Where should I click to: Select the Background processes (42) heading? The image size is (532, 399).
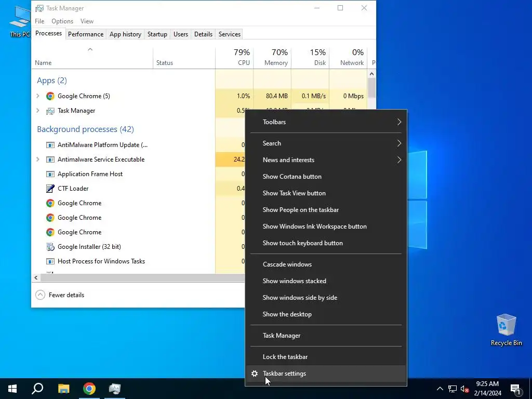point(86,129)
